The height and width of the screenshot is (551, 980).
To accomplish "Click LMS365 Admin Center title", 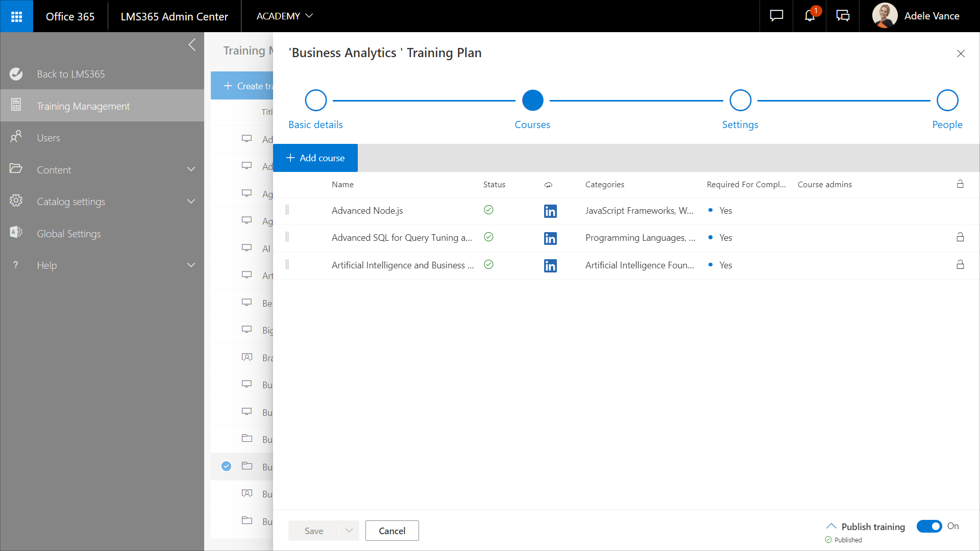I will pos(174,16).
